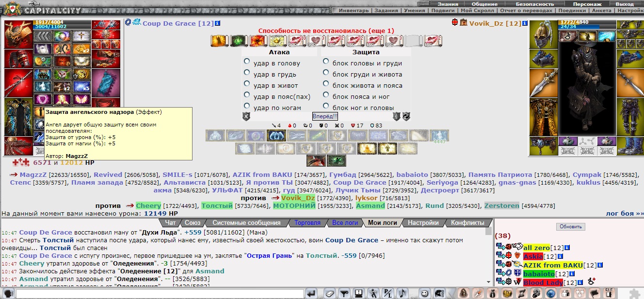This screenshot has width=644, height=299.
Task: Open the Безопасность top menu
Action: coord(535,4)
